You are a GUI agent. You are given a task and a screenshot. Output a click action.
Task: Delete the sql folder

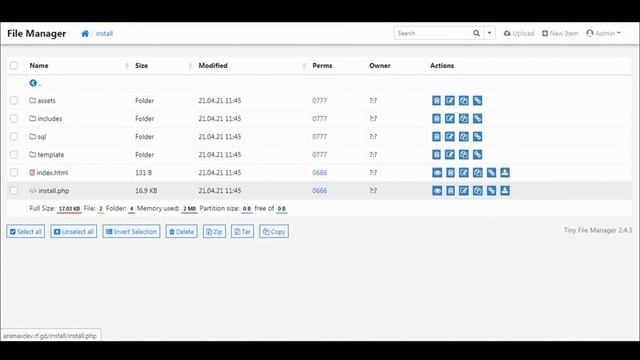436,136
